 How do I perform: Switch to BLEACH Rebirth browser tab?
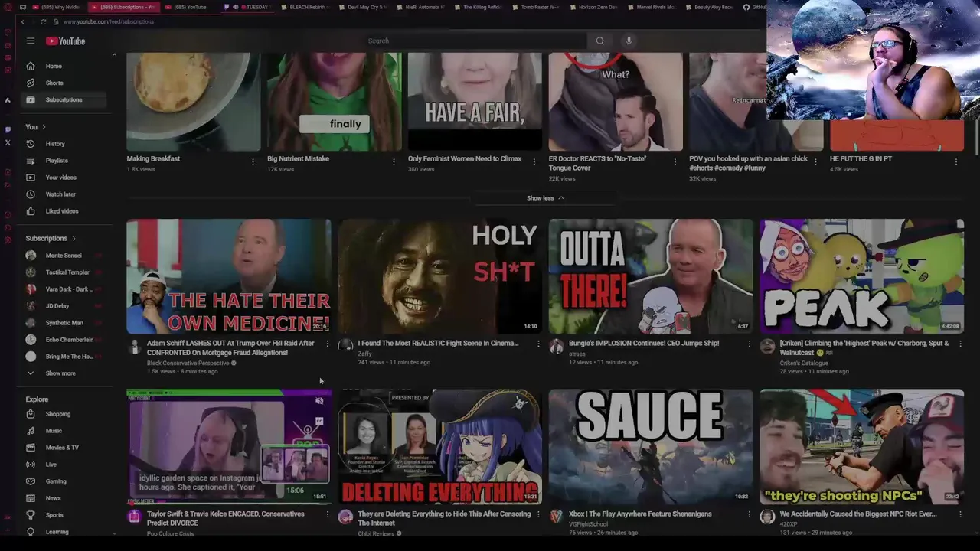[305, 7]
